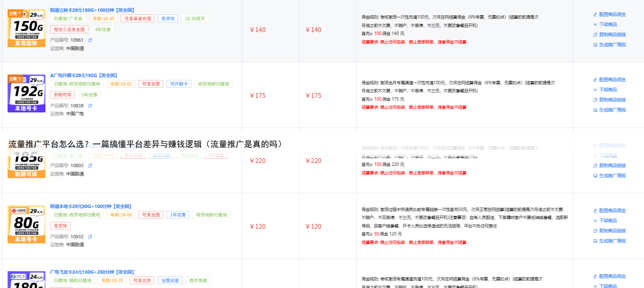Open 广电飞龙卡24元180G+250分钟 product title
This screenshot has height=288, width=644.
[x=92, y=272]
